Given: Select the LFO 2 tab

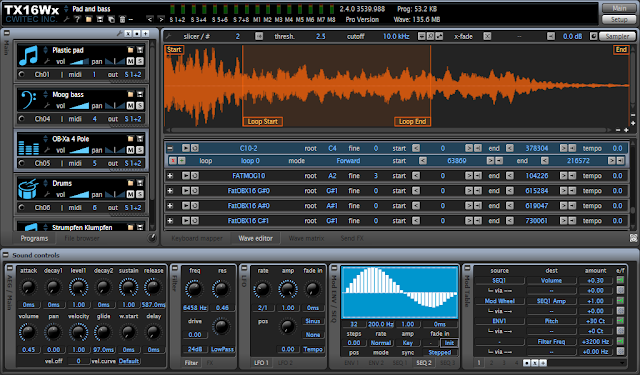Looking at the screenshot, I should pyautogui.click(x=285, y=363).
